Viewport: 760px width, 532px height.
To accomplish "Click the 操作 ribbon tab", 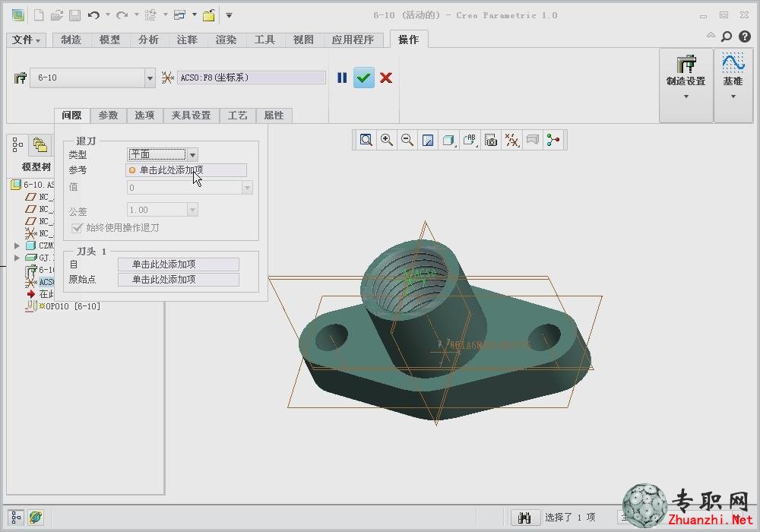I will [408, 40].
